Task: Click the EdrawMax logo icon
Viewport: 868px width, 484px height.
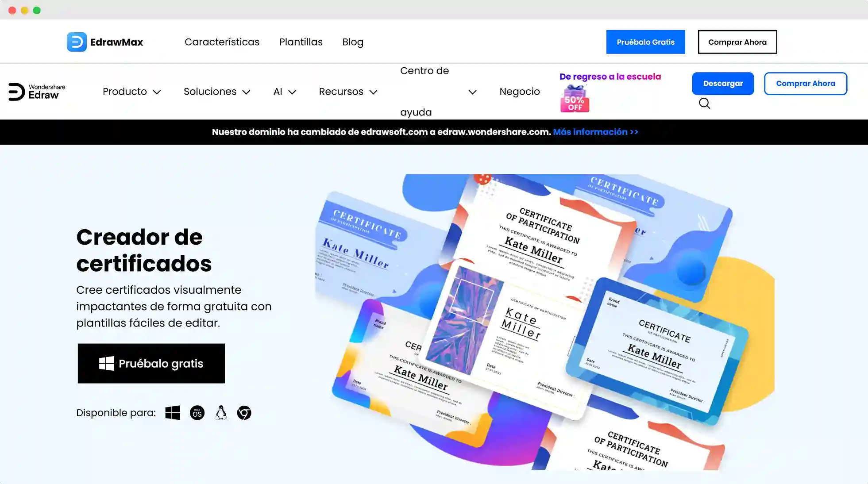Action: coord(77,42)
